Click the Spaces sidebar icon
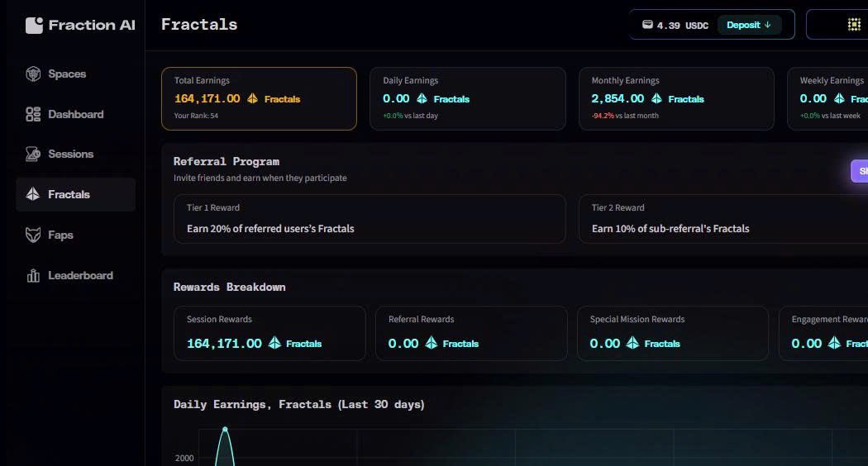 [x=33, y=74]
